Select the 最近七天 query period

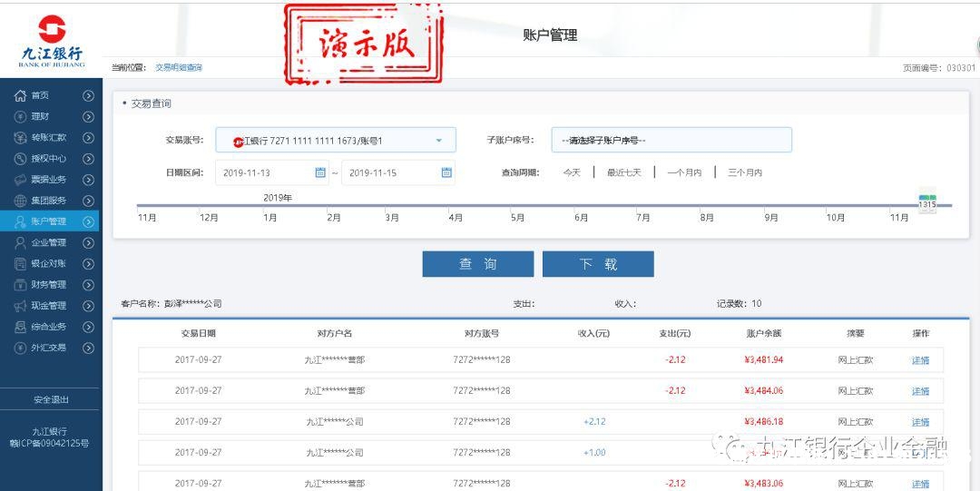[x=623, y=172]
